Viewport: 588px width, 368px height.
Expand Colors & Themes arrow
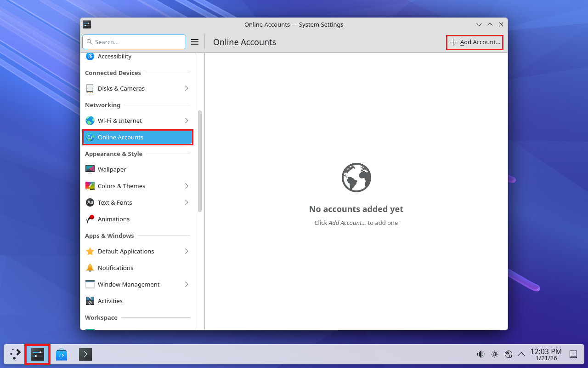click(x=187, y=186)
